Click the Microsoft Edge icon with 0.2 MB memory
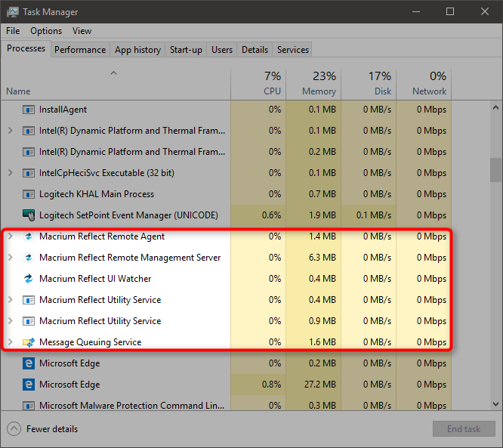 tap(29, 363)
